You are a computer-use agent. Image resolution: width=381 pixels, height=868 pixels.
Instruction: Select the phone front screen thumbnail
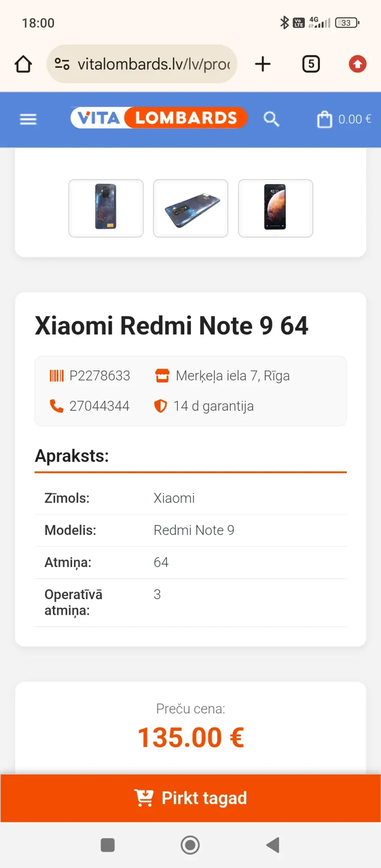click(275, 208)
